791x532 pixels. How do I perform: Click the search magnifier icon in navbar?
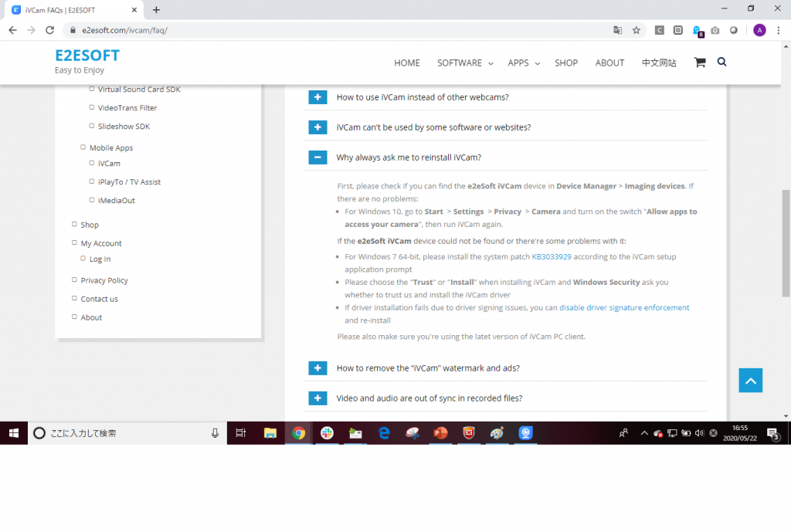721,62
